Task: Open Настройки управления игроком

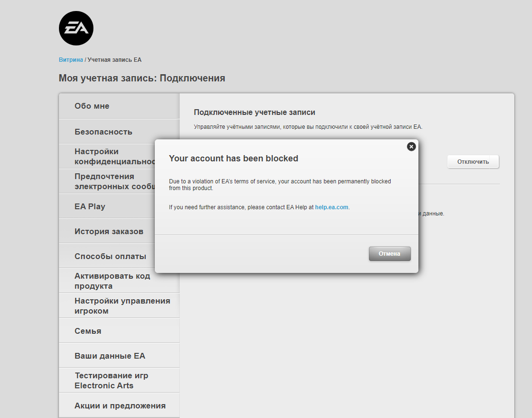Action: point(122,306)
